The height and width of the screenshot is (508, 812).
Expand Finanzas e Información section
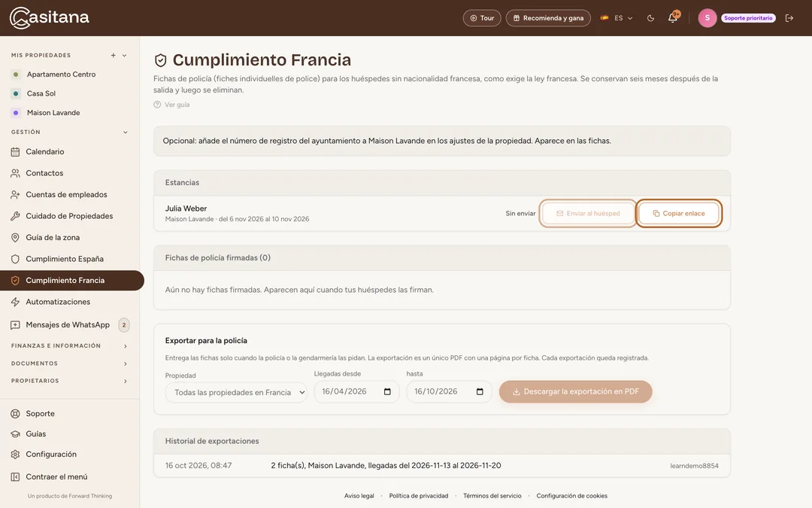[x=126, y=346]
